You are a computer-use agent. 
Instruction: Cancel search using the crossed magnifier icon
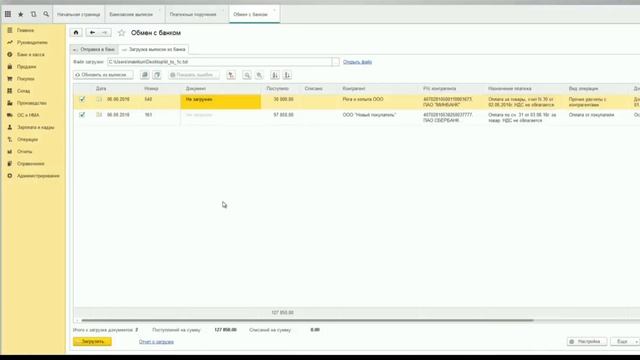[259, 75]
